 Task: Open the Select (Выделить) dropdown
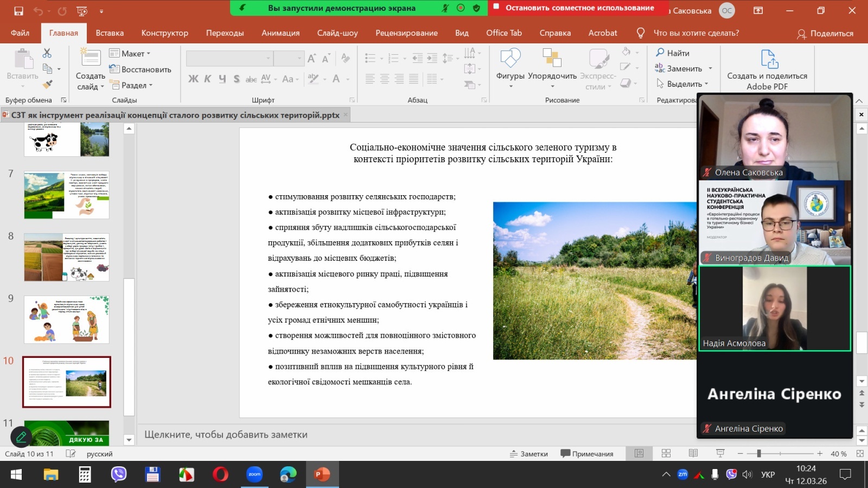(x=683, y=84)
